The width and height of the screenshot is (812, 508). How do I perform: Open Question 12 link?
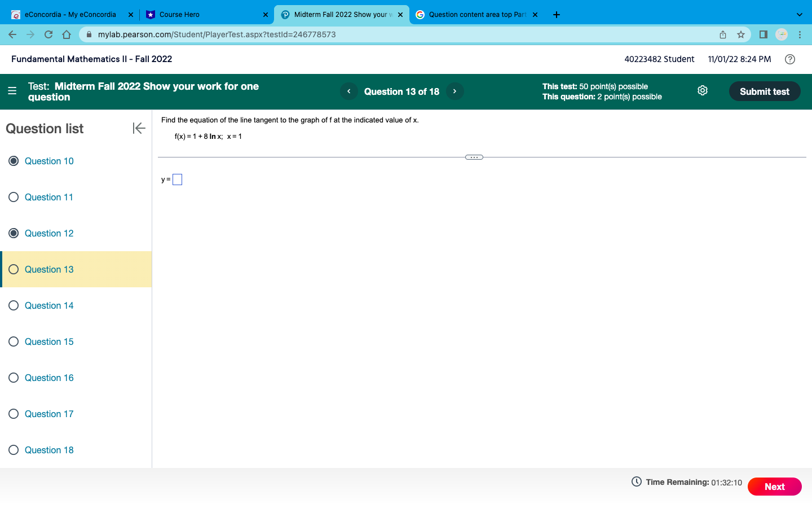(49, 233)
